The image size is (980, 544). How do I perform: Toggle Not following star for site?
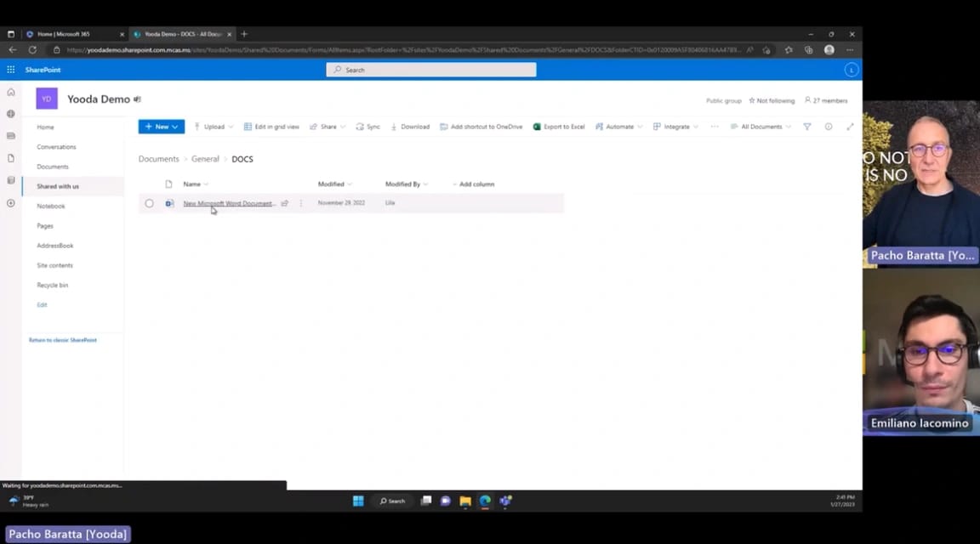tap(772, 100)
